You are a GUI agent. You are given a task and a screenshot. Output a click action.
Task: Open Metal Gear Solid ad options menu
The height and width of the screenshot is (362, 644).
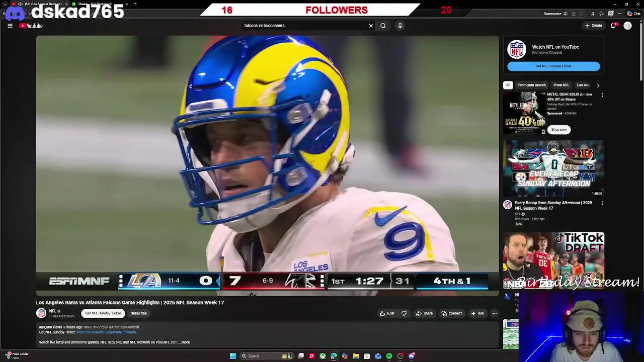coord(602,95)
